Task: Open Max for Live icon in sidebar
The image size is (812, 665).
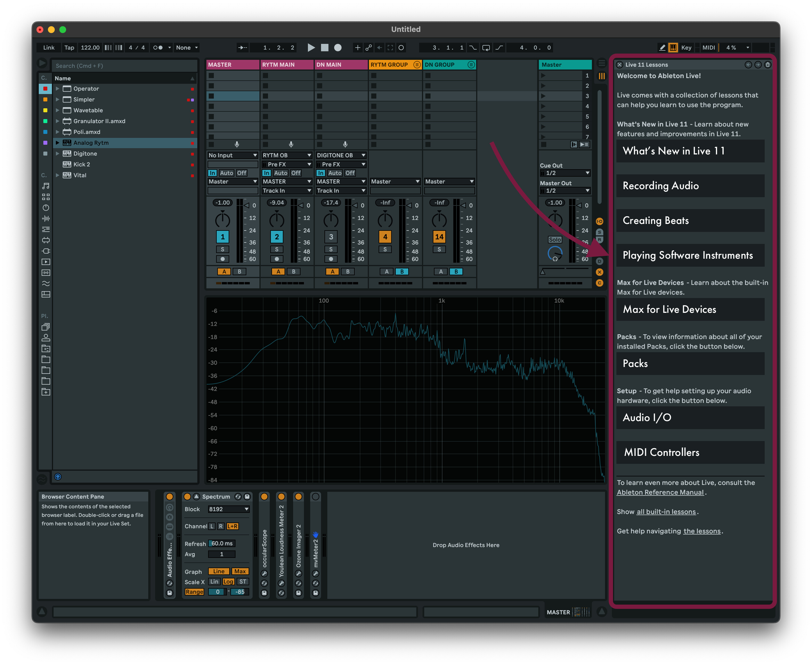Action: click(x=46, y=240)
